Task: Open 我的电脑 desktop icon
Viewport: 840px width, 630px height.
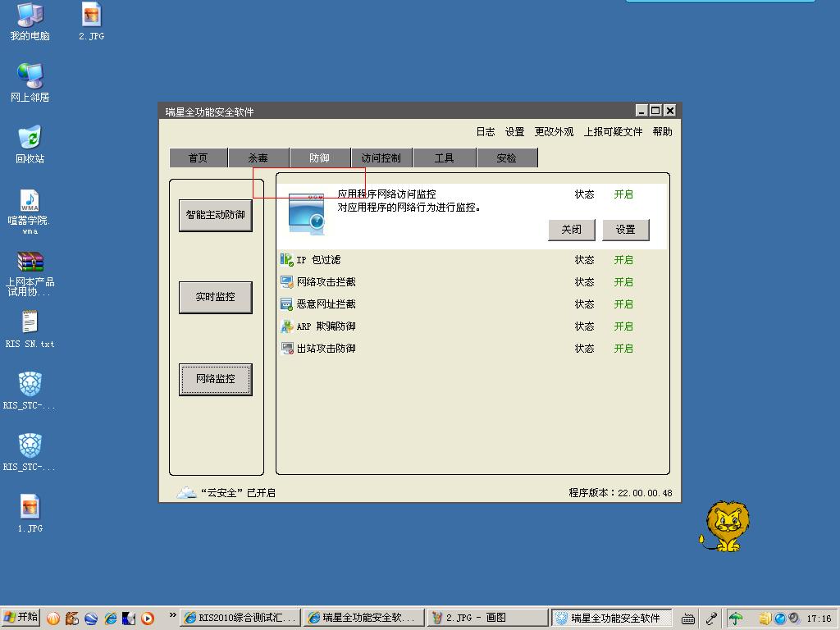Action: [30, 15]
